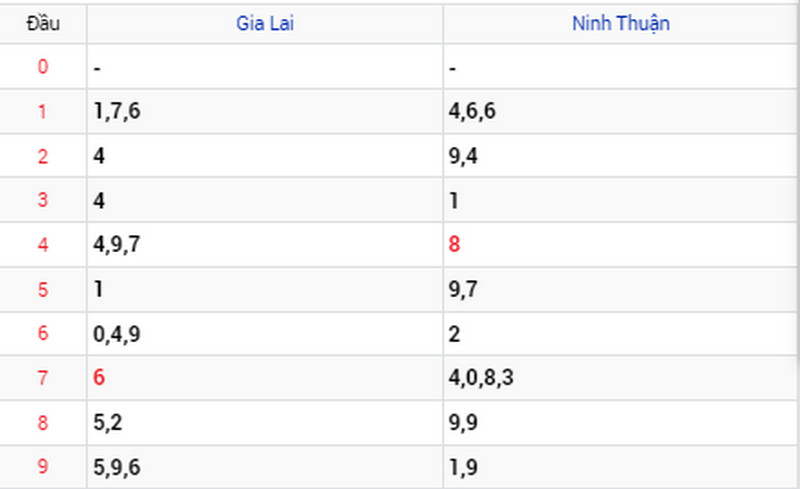Select row head number 2

pos(43,156)
